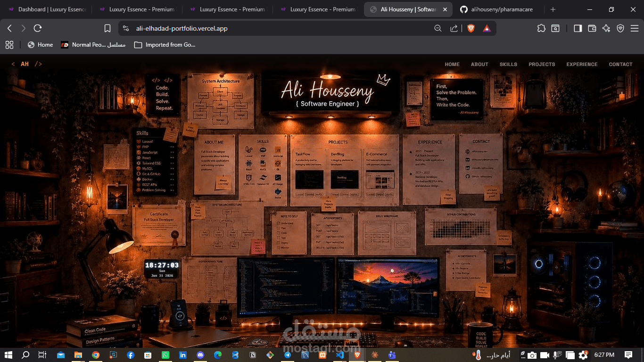Open Windows Start menu
This screenshot has width=644, height=362.
coord(8,355)
